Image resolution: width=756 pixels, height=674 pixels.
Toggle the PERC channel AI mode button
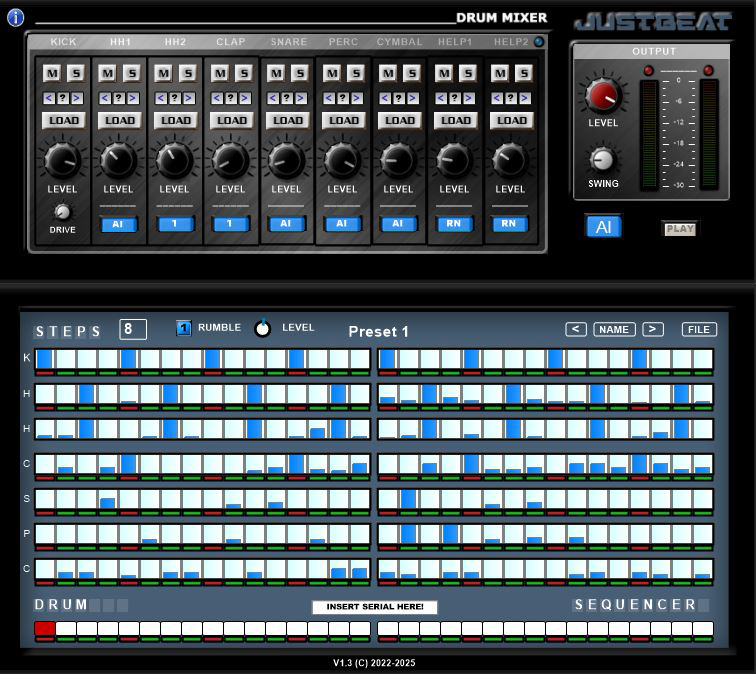[x=342, y=224]
